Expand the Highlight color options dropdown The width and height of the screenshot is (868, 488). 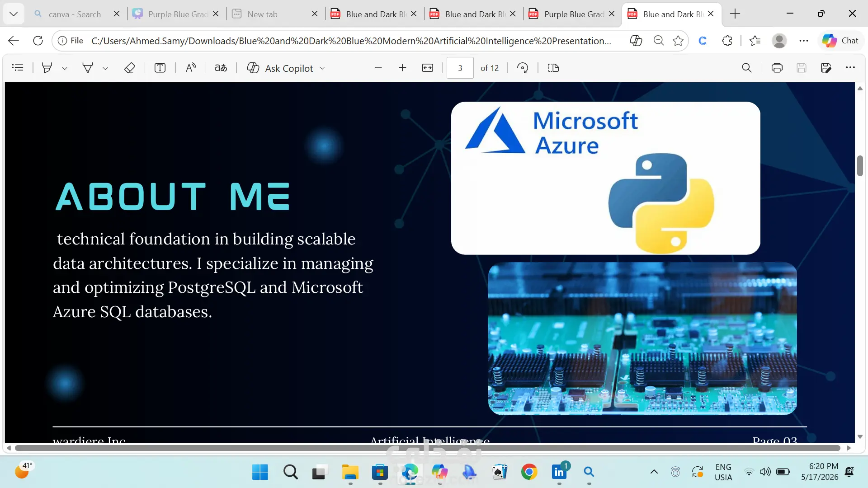(x=65, y=68)
